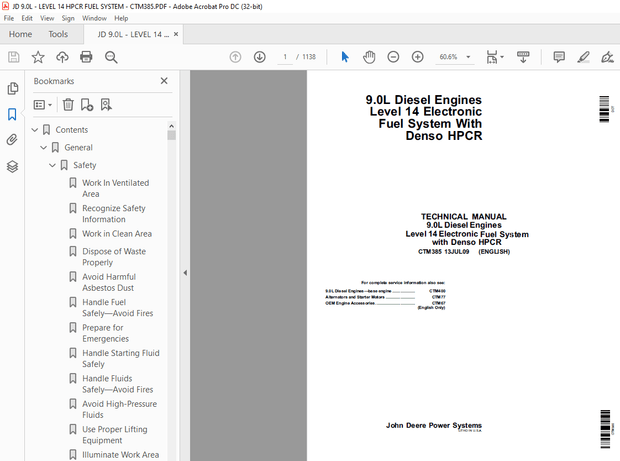Switch to the Tools tab
The image size is (620, 461).
click(58, 34)
